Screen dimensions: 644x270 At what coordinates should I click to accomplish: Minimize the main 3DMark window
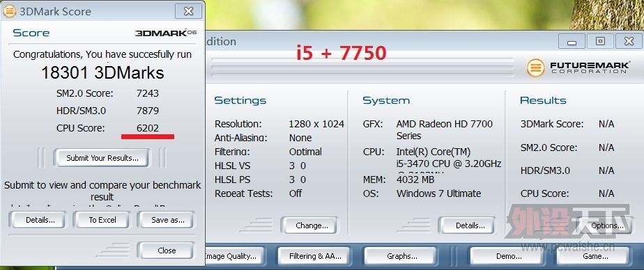572,41
